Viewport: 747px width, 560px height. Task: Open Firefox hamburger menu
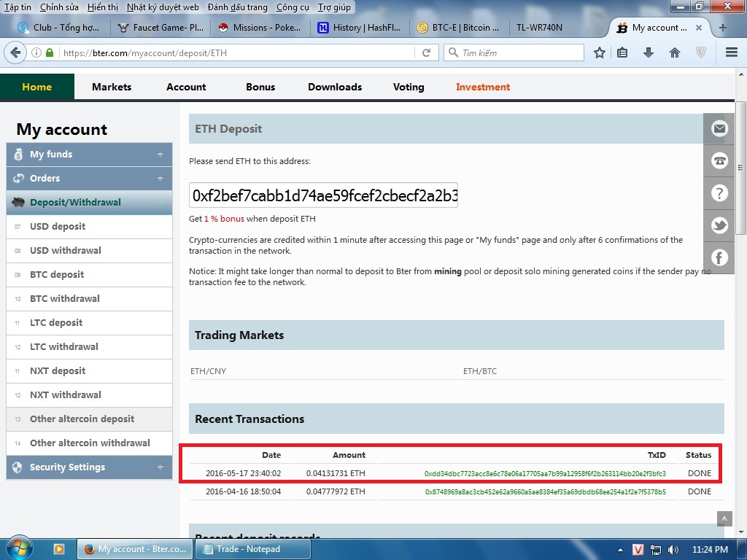[731, 52]
